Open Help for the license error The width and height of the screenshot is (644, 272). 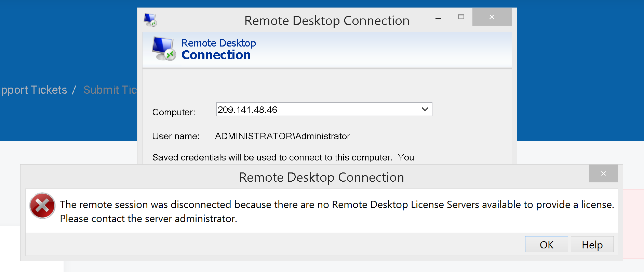[x=592, y=245]
